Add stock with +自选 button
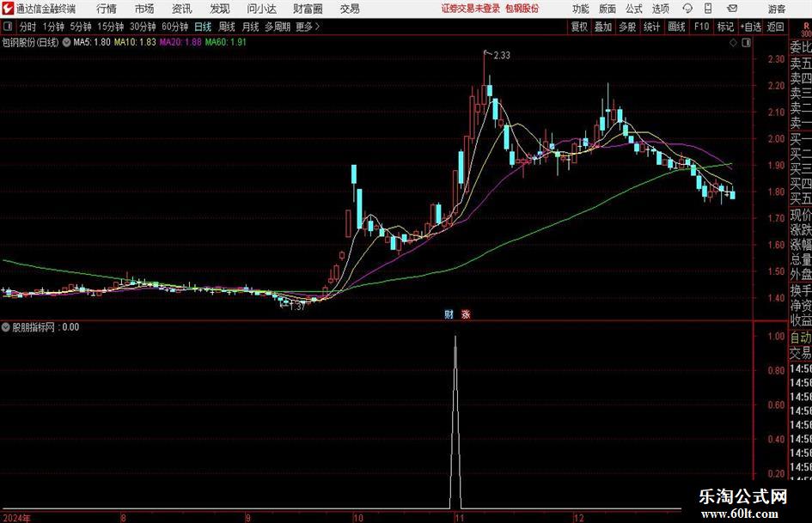The height and width of the screenshot is (523, 812). point(750,27)
